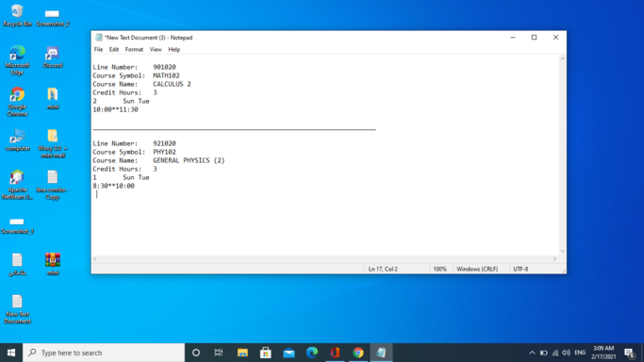
Task: Select the Recycle Bin desktop icon
Action: pos(17,16)
